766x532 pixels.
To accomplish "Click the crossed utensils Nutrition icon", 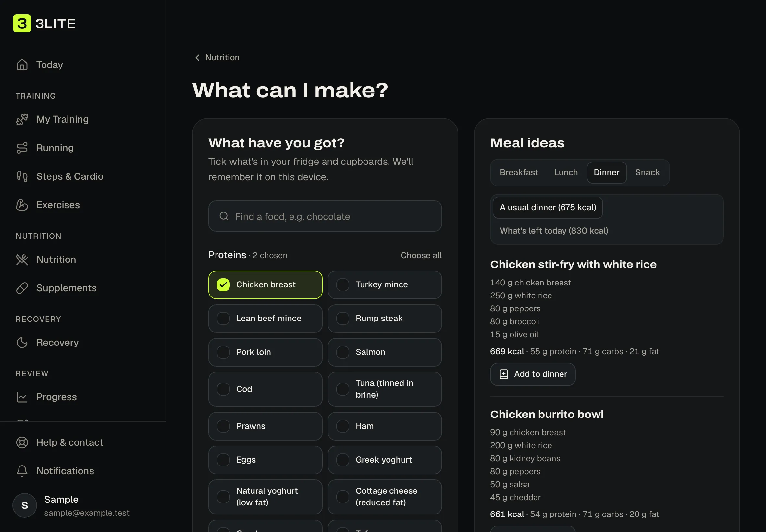I will [22, 260].
